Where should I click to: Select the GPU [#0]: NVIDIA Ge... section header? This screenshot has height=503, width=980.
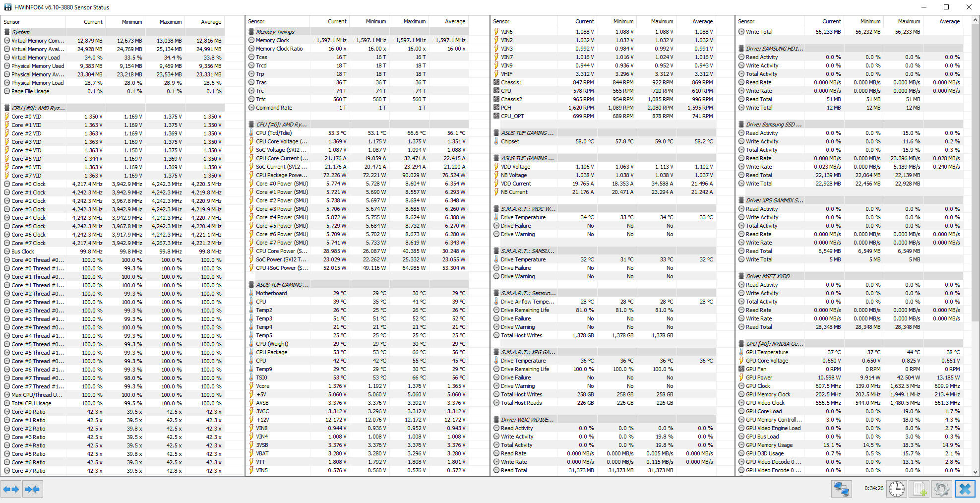[x=849, y=344]
